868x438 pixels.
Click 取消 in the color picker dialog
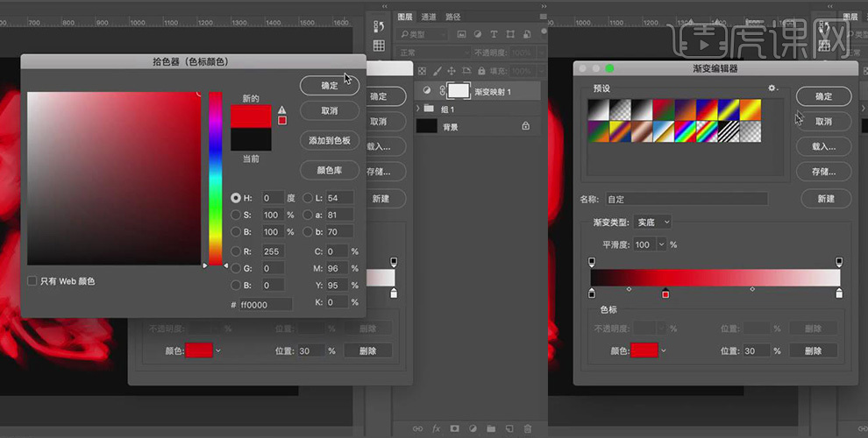click(330, 110)
